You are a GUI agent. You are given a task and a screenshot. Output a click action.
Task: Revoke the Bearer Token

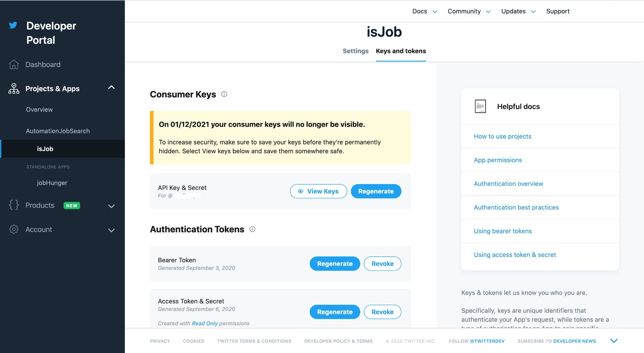pyautogui.click(x=382, y=264)
